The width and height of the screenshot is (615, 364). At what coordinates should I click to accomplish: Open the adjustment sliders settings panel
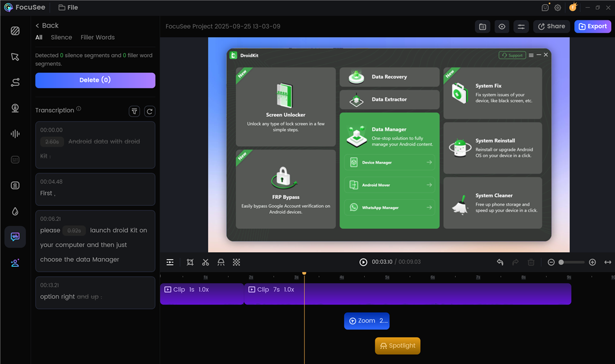click(x=521, y=26)
